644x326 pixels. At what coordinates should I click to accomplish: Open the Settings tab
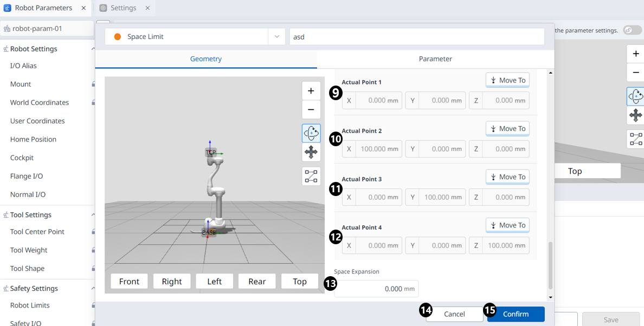tap(123, 8)
